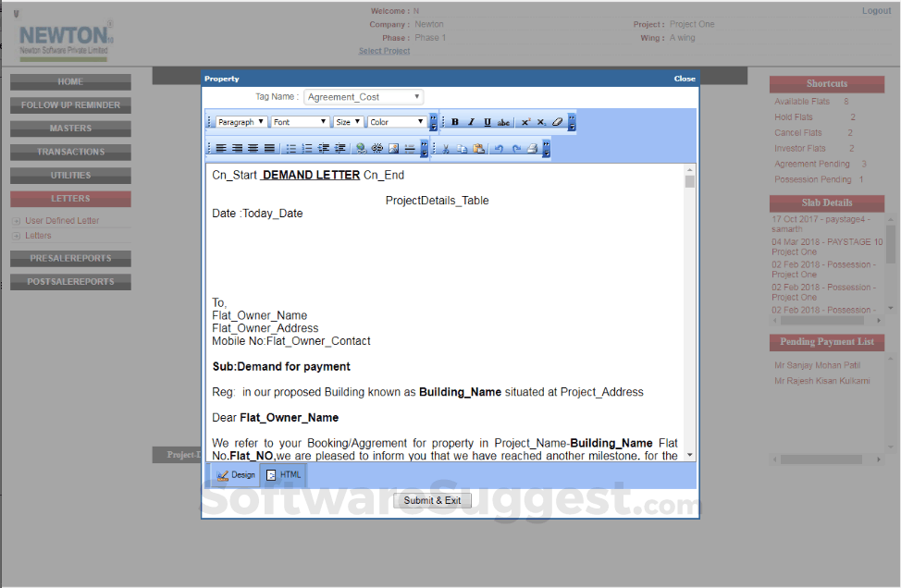Screen dimensions: 901x588
Task: Select the strikethrough icon
Action: pos(503,122)
